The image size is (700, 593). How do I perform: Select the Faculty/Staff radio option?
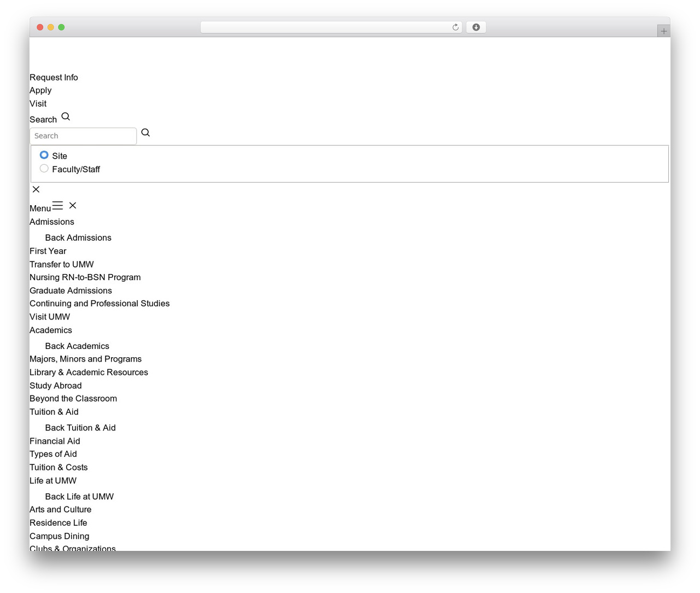point(44,168)
